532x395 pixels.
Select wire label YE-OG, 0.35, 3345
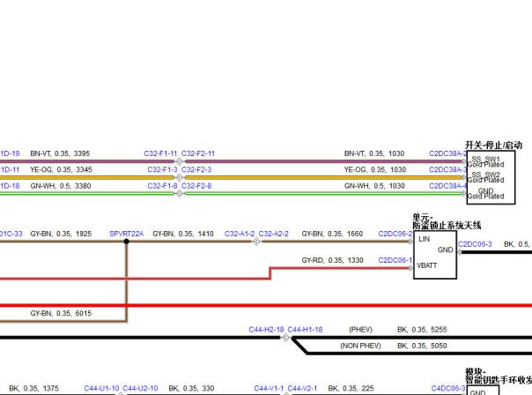[61, 169]
